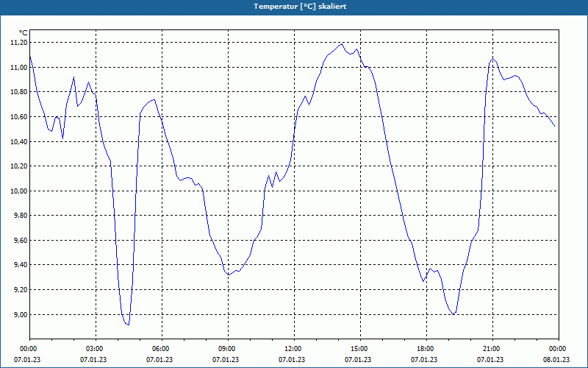
Task: Click the 06:00 time label
Action: coord(162,349)
